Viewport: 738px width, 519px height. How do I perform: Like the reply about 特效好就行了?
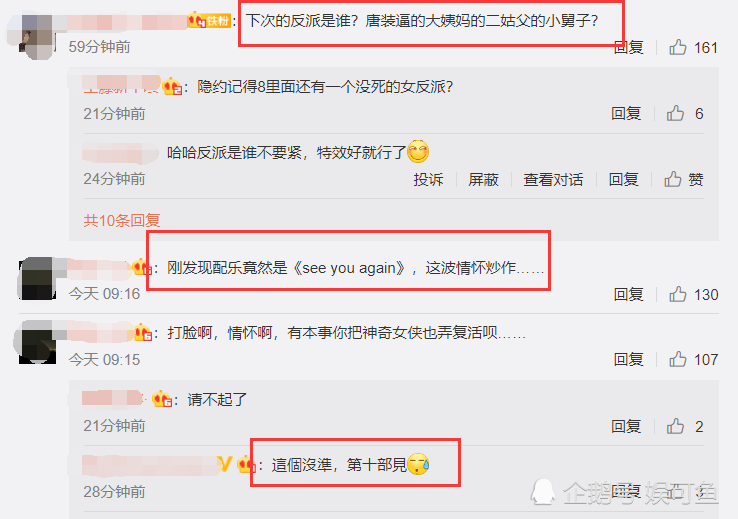(673, 179)
